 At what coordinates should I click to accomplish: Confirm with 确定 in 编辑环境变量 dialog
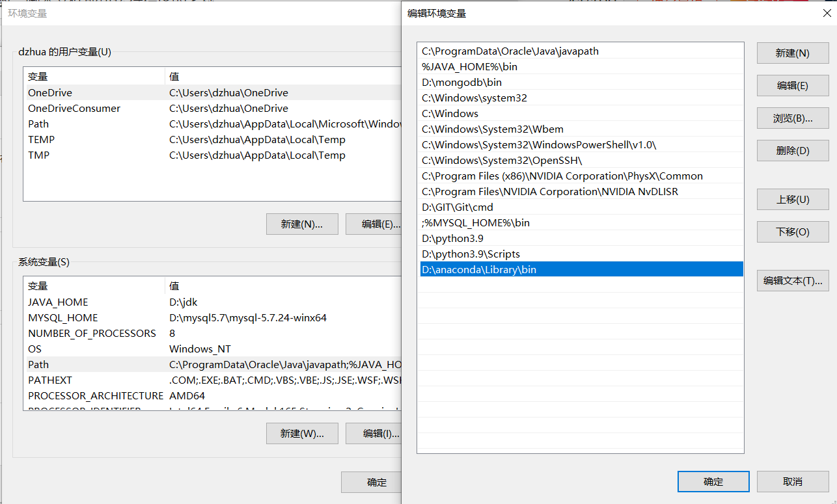(713, 482)
